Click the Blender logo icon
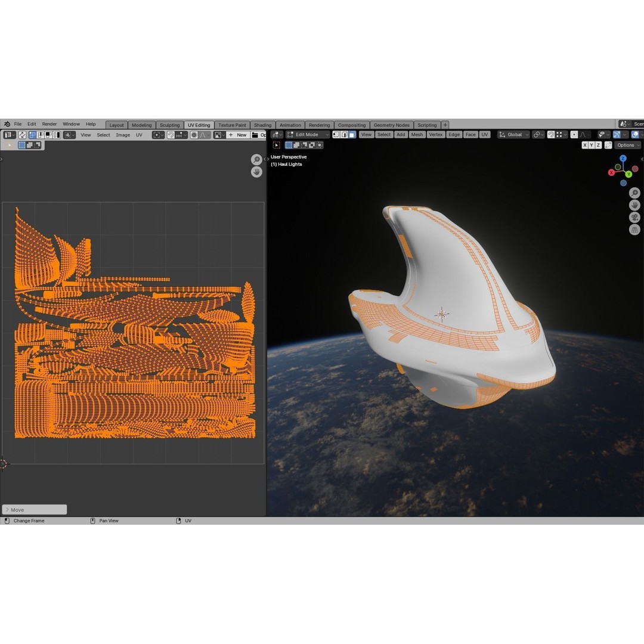 click(x=7, y=124)
